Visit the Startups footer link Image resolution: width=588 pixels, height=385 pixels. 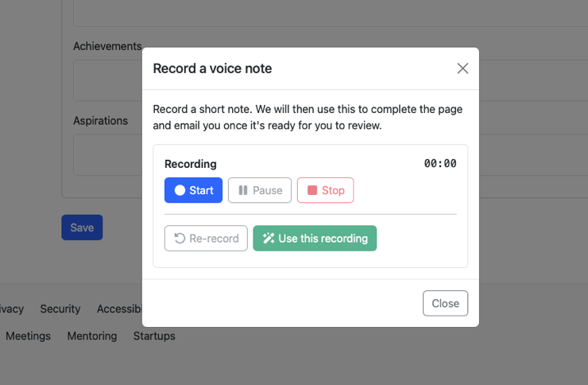(154, 336)
